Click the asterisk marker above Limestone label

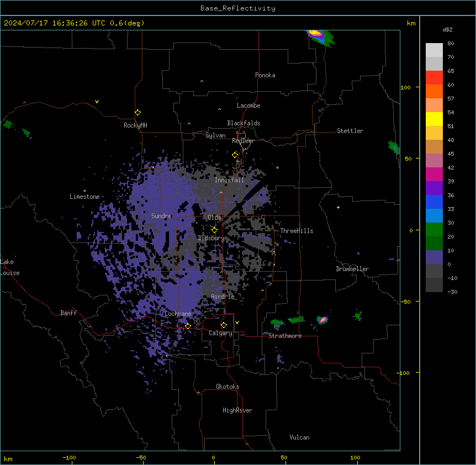pyautogui.click(x=84, y=191)
